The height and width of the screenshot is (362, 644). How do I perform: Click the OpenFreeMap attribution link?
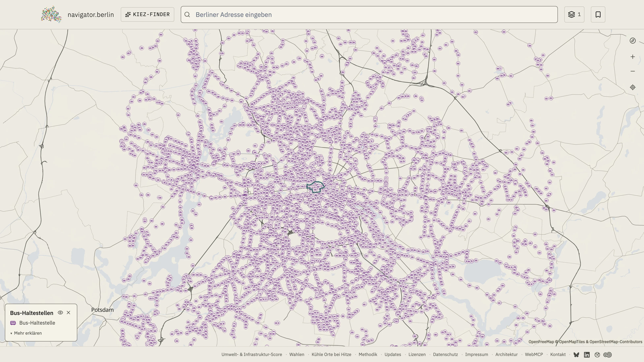click(x=541, y=342)
